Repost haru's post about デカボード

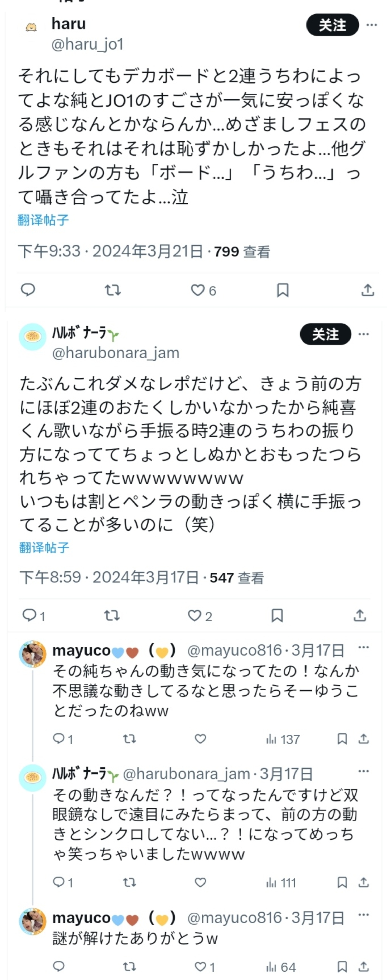113,290
